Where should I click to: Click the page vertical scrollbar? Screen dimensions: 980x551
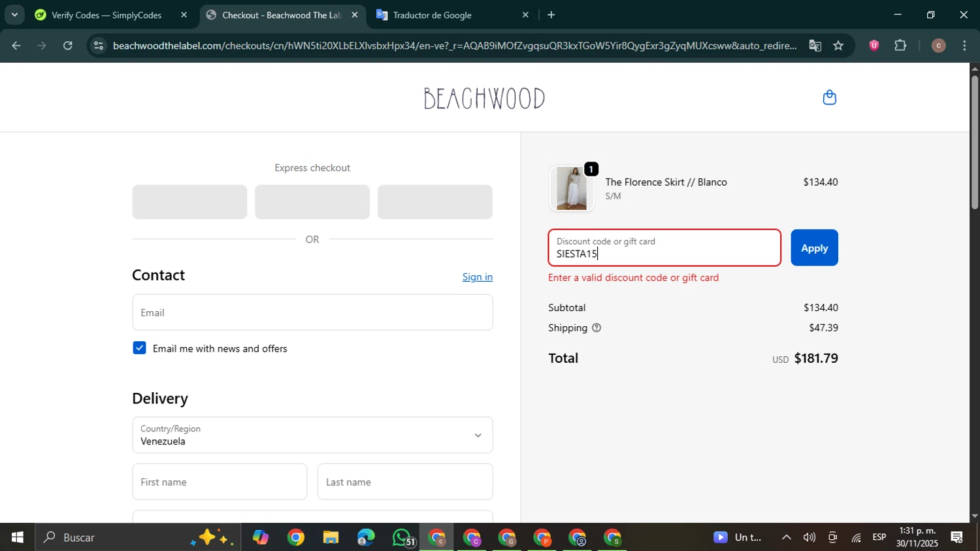pyautogui.click(x=975, y=142)
